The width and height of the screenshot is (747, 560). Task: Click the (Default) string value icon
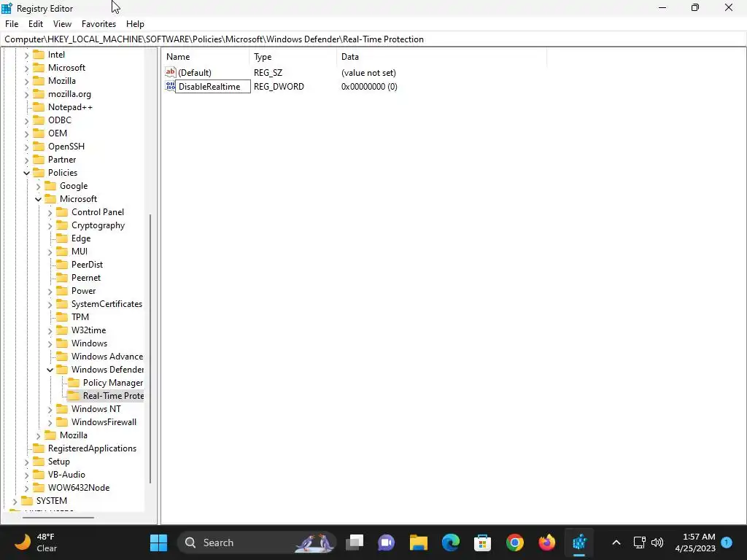[x=171, y=72]
